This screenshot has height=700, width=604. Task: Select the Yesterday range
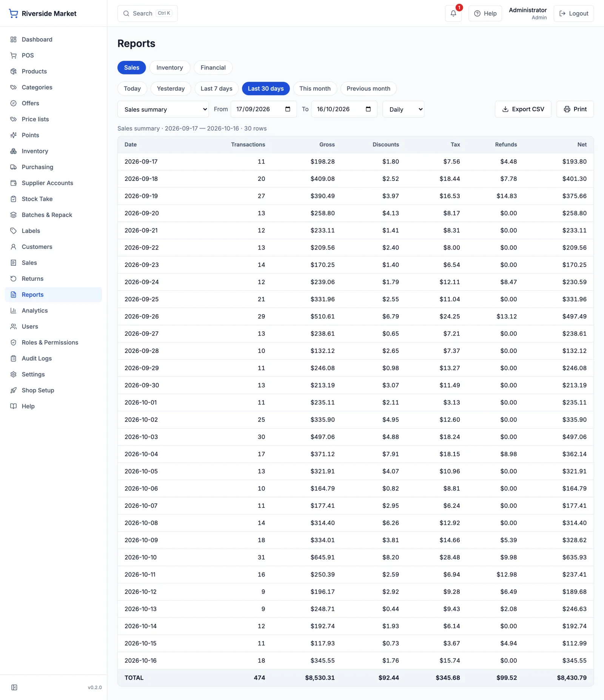[x=171, y=89]
